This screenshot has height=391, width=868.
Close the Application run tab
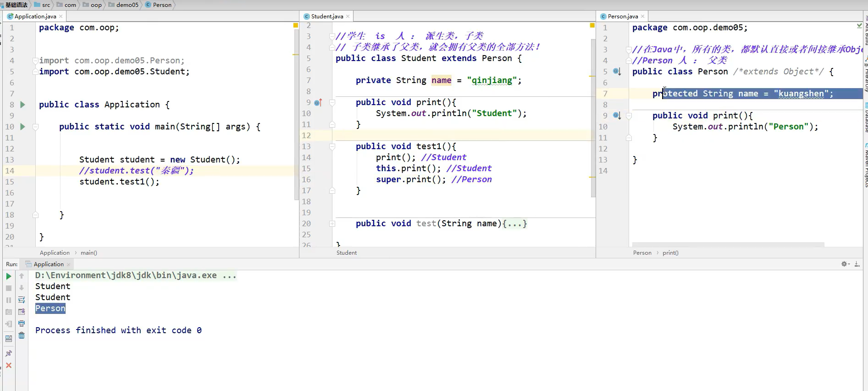point(68,264)
